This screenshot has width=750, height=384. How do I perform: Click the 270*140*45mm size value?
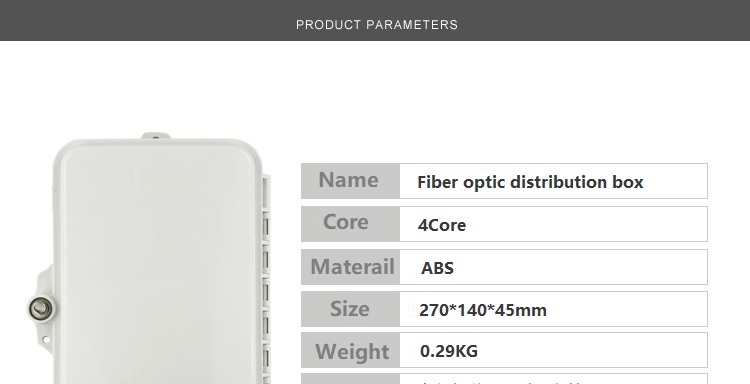click(x=483, y=310)
